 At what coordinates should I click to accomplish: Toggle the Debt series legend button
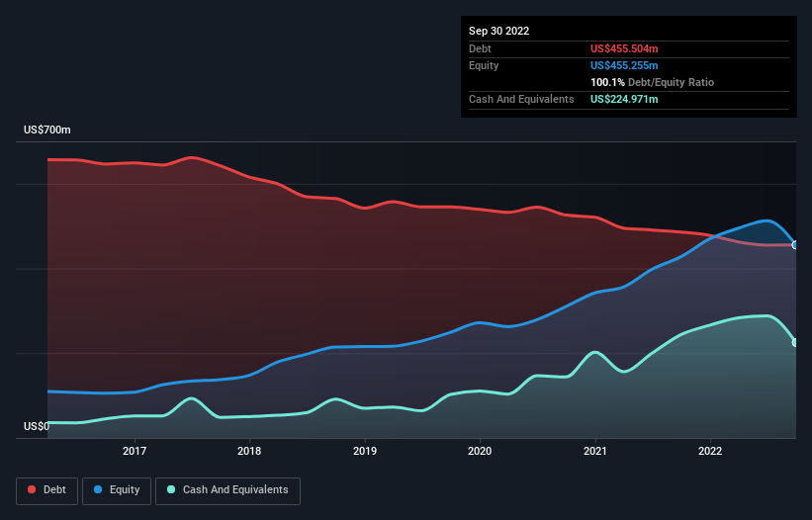pyautogui.click(x=47, y=490)
